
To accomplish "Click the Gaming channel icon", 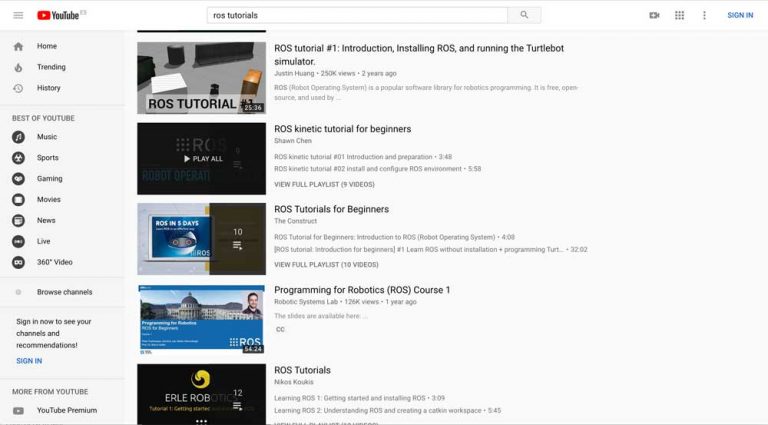I will [18, 179].
